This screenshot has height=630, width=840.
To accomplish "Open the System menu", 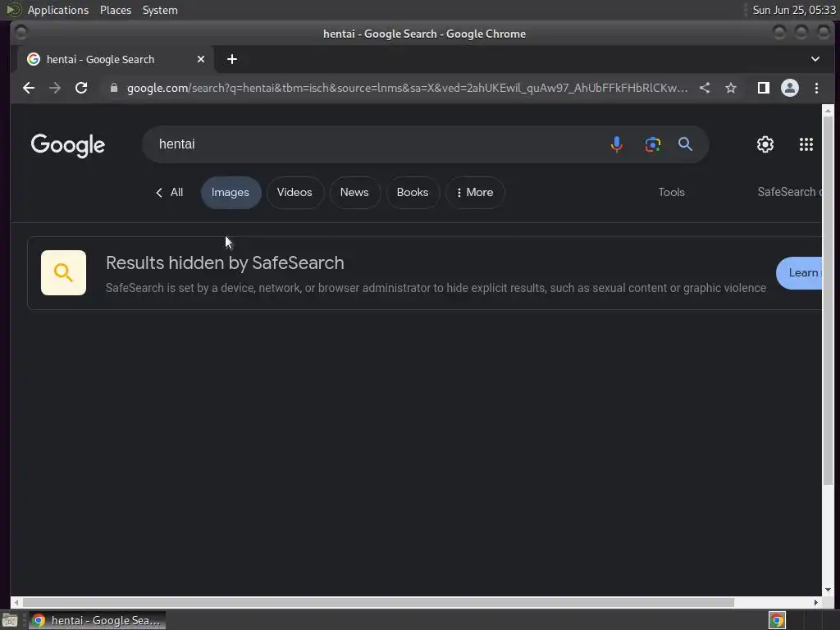I will point(160,10).
